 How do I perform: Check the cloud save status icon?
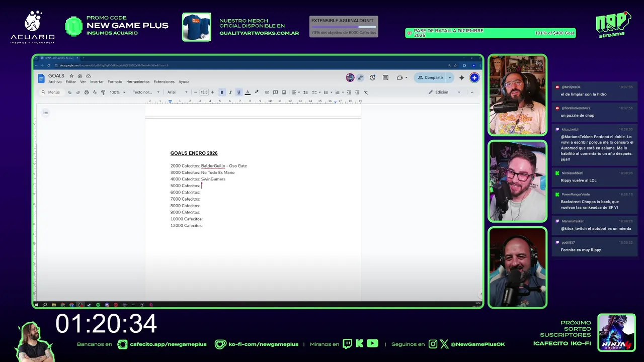point(88,76)
